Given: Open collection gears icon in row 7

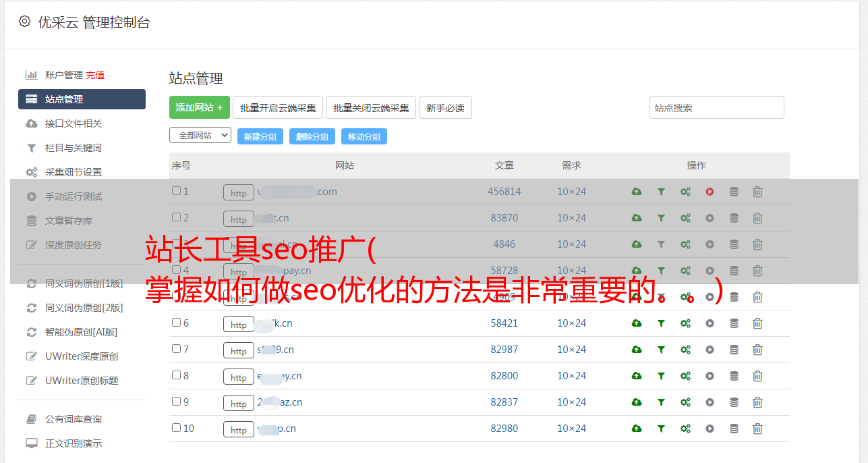Looking at the screenshot, I should click(x=685, y=350).
